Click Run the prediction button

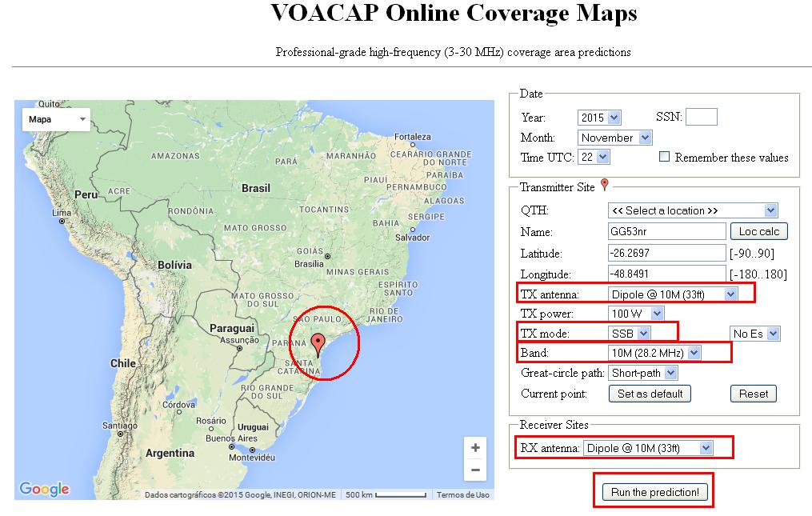[654, 491]
